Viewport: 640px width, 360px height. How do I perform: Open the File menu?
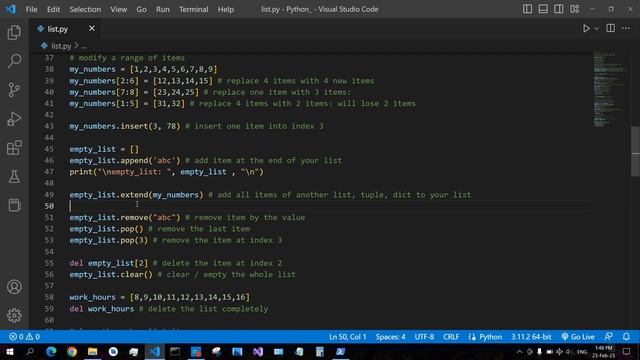tap(31, 9)
